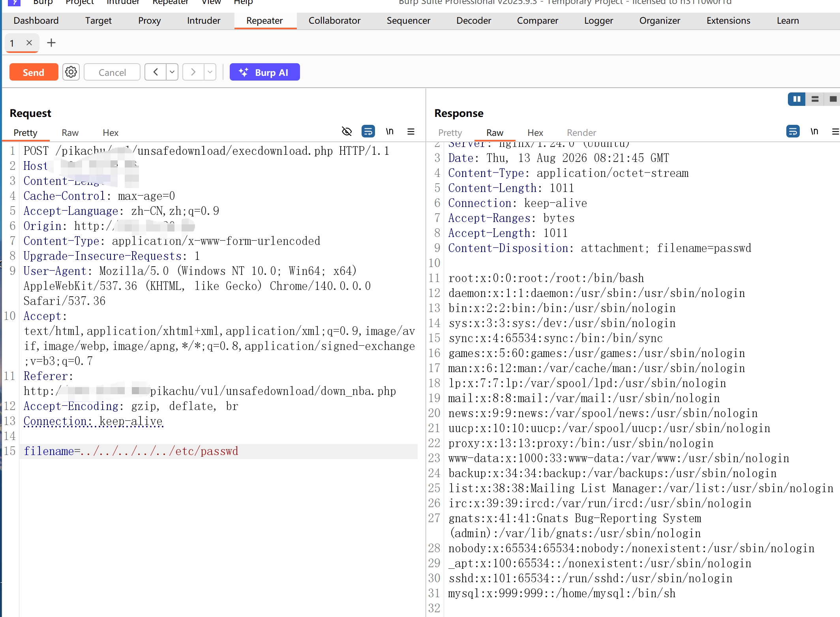This screenshot has height=617, width=840.
Task: Click the "Cache-Control" request header
Action: click(x=64, y=196)
